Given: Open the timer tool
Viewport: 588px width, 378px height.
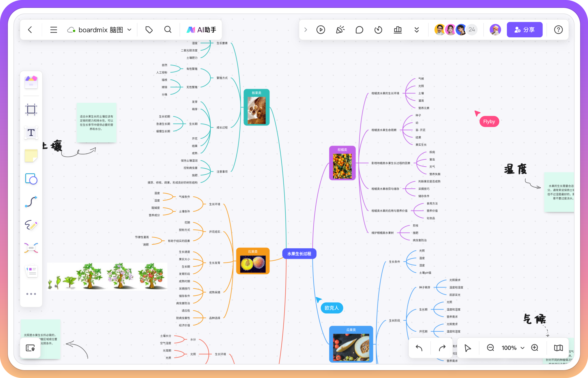Looking at the screenshot, I should tap(378, 29).
